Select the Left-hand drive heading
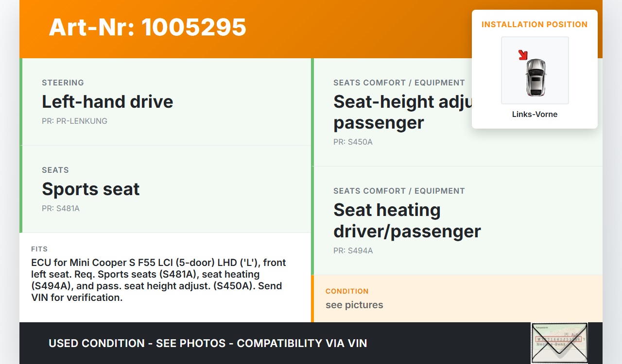 click(107, 102)
